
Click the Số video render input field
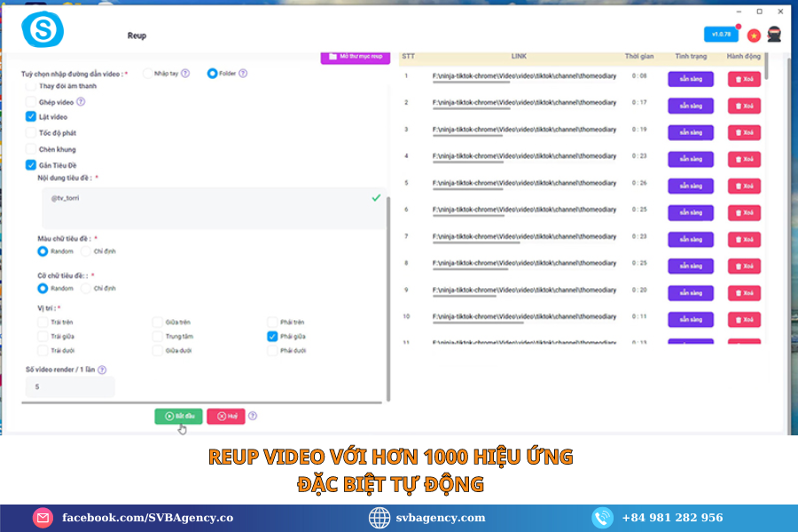point(70,387)
